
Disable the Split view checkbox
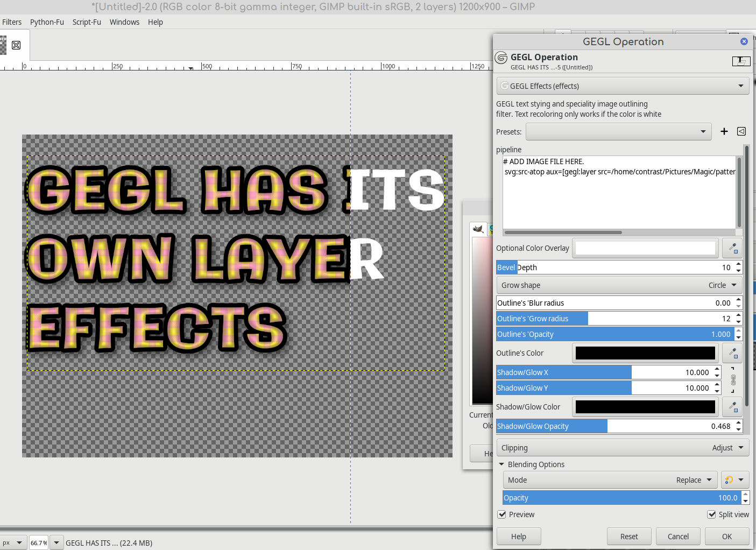[x=712, y=514]
